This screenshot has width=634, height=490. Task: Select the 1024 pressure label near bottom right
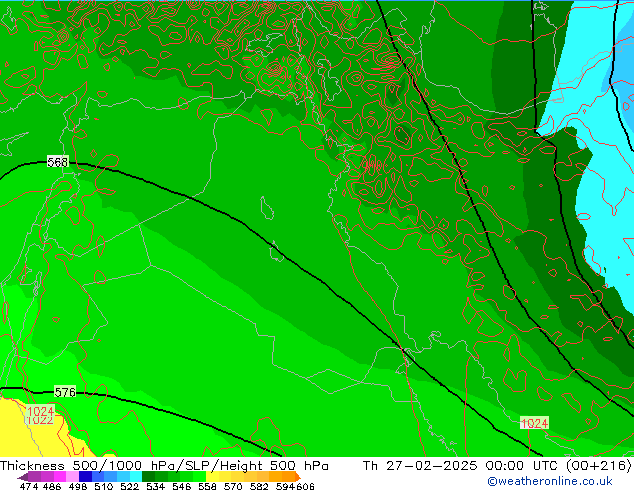tap(534, 423)
